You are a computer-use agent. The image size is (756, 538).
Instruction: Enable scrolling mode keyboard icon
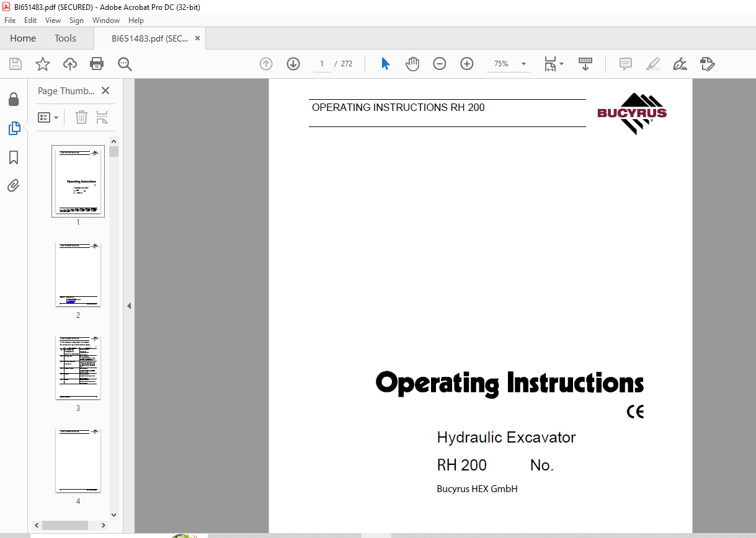(585, 64)
